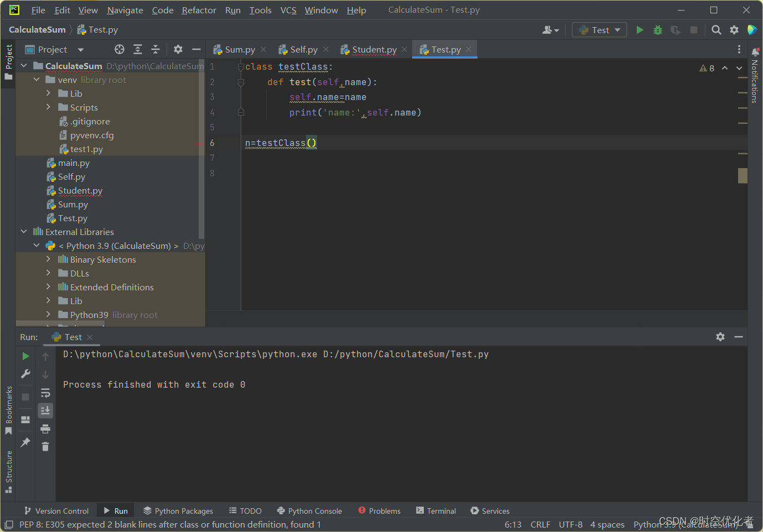Open main.py in project tree
The image size is (763, 532).
tap(74, 163)
